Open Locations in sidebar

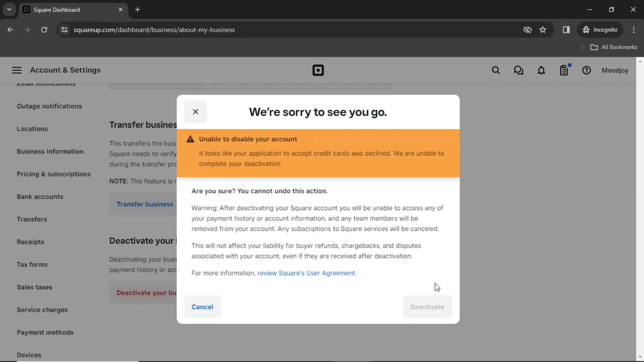(x=32, y=129)
